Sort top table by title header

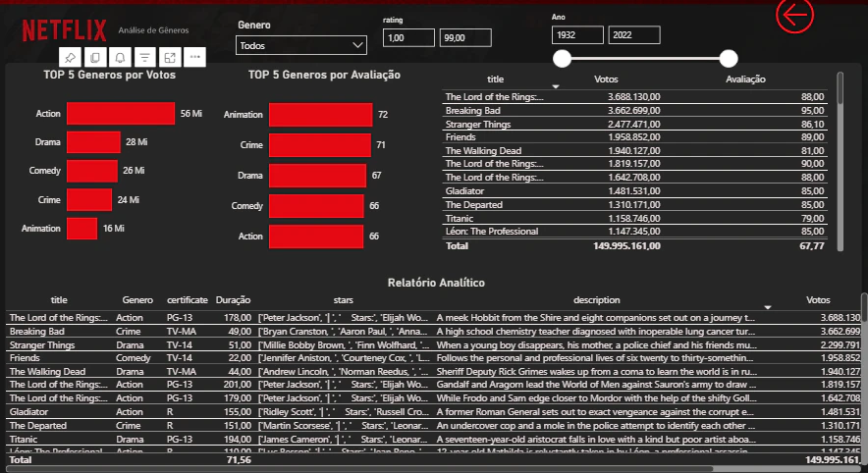(496, 79)
